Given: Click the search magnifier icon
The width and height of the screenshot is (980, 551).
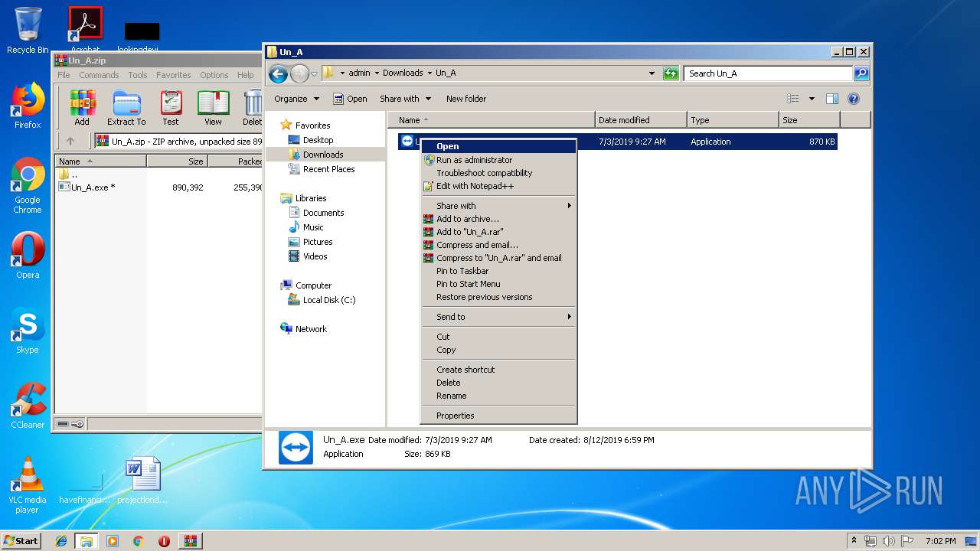Looking at the screenshot, I should [x=861, y=73].
